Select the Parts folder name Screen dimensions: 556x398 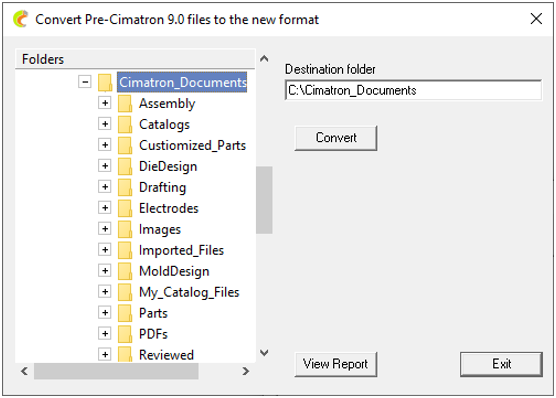tap(153, 313)
